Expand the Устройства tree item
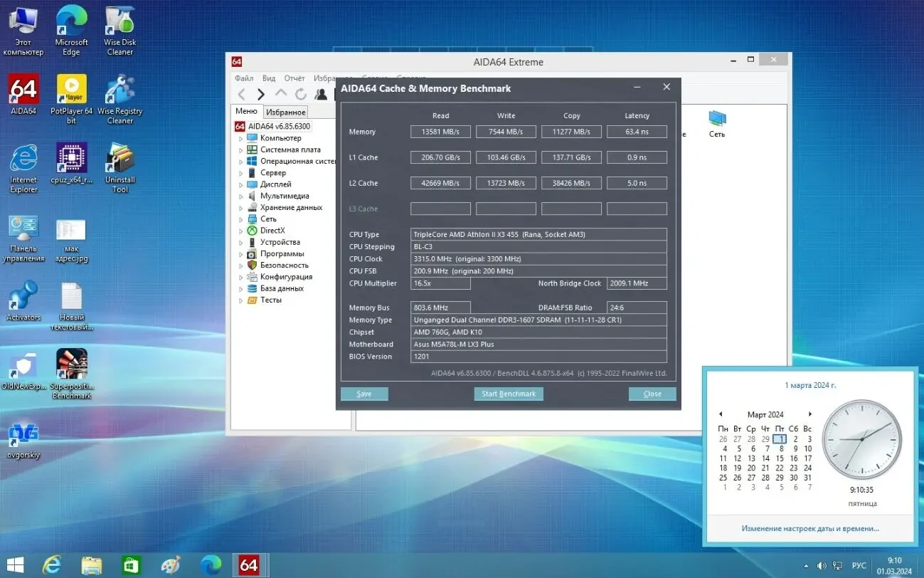Screen dimensions: 924x578 coord(242,241)
